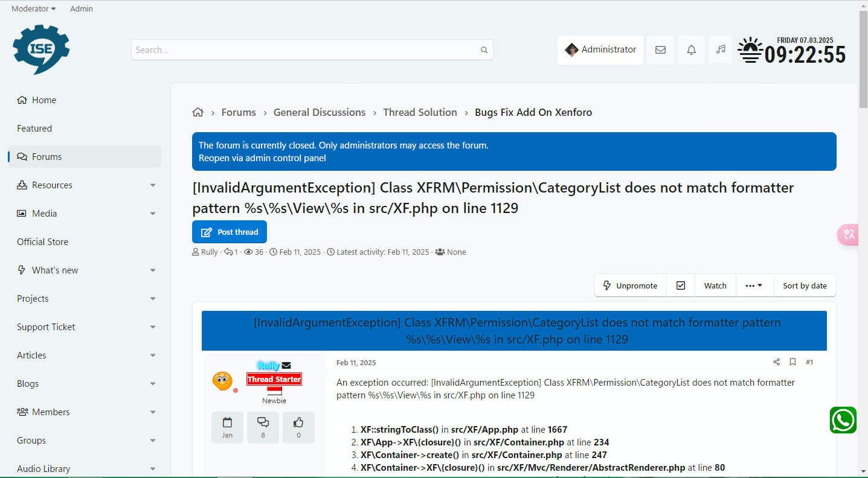
Task: Click the search magnifier icon
Action: coord(484,50)
